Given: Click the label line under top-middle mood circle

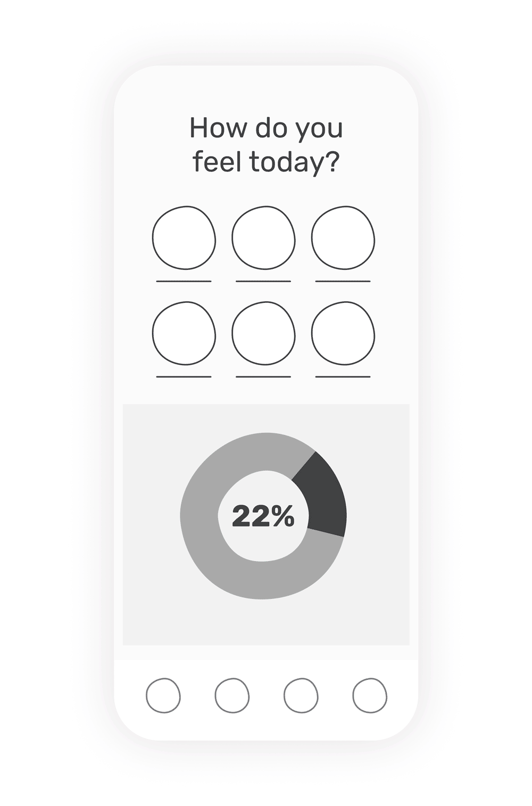Looking at the screenshot, I should (263, 281).
